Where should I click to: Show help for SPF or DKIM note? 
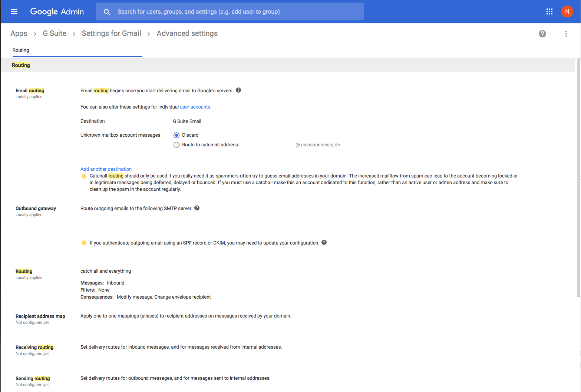[324, 242]
